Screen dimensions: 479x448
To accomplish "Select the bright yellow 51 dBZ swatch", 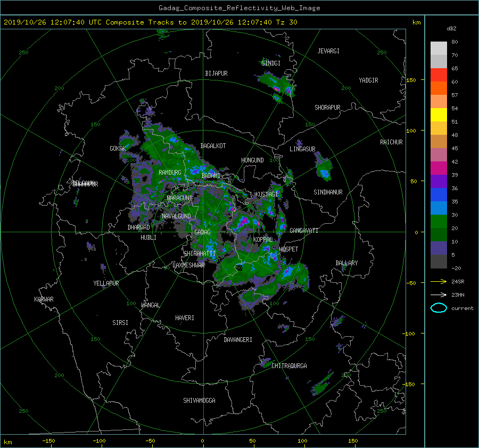I will point(439,115).
